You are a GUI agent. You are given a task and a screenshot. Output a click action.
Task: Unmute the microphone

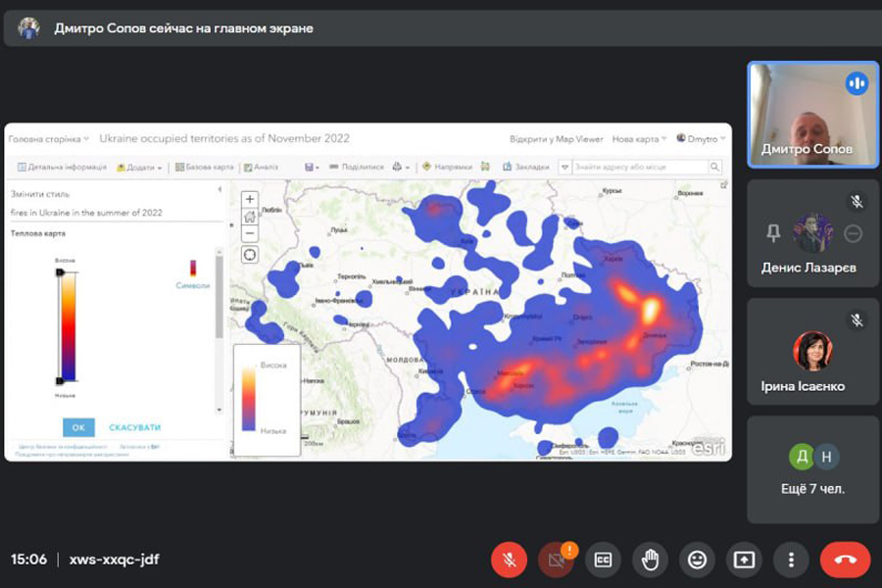pyautogui.click(x=509, y=560)
